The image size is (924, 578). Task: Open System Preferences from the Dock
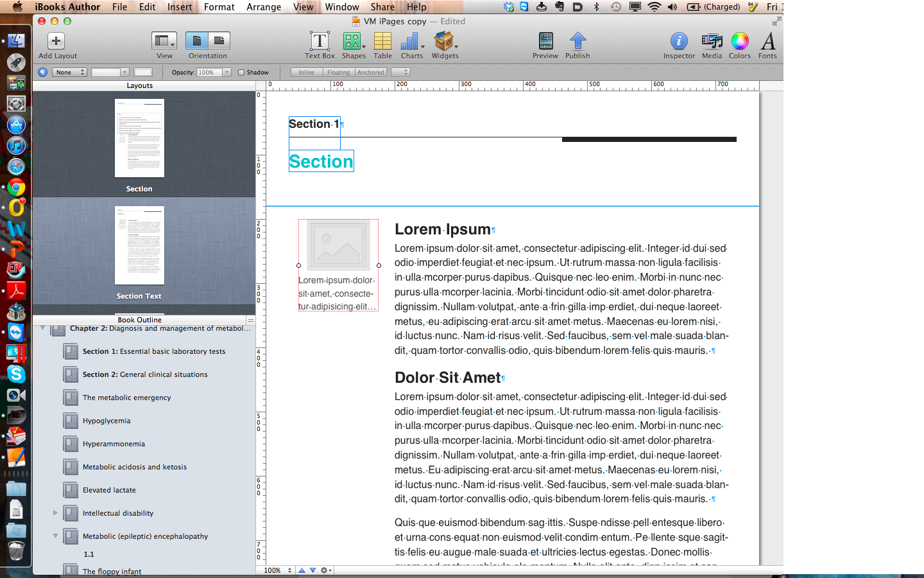click(x=16, y=103)
